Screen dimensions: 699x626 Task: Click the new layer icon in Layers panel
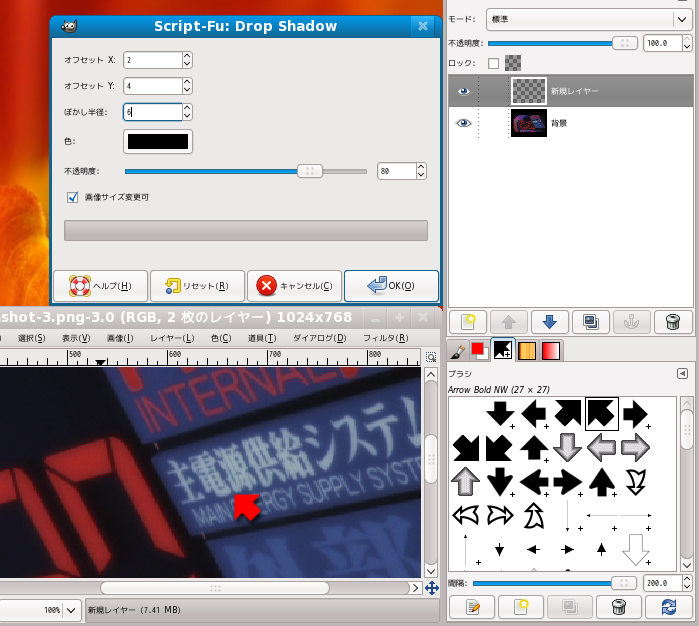point(469,322)
